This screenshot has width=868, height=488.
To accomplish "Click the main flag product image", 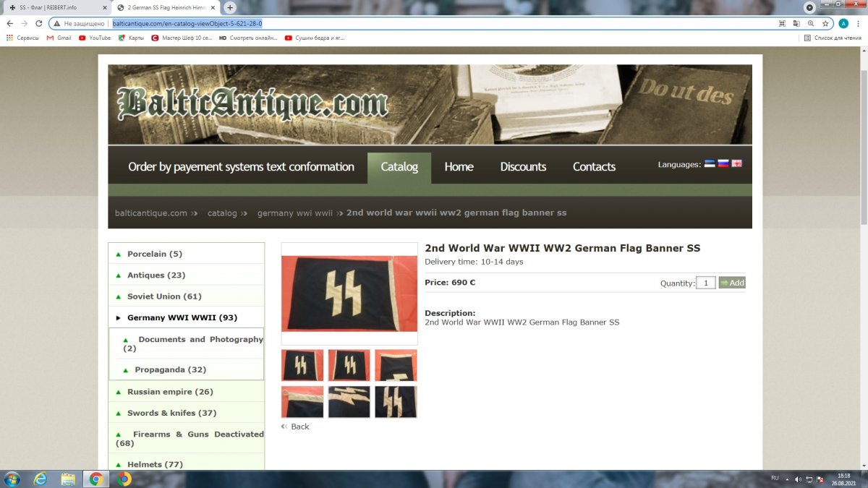I will (349, 294).
